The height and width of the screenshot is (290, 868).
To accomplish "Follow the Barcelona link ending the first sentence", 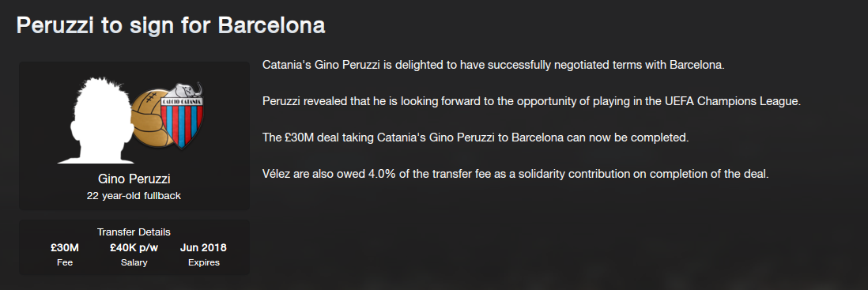I will (x=696, y=65).
